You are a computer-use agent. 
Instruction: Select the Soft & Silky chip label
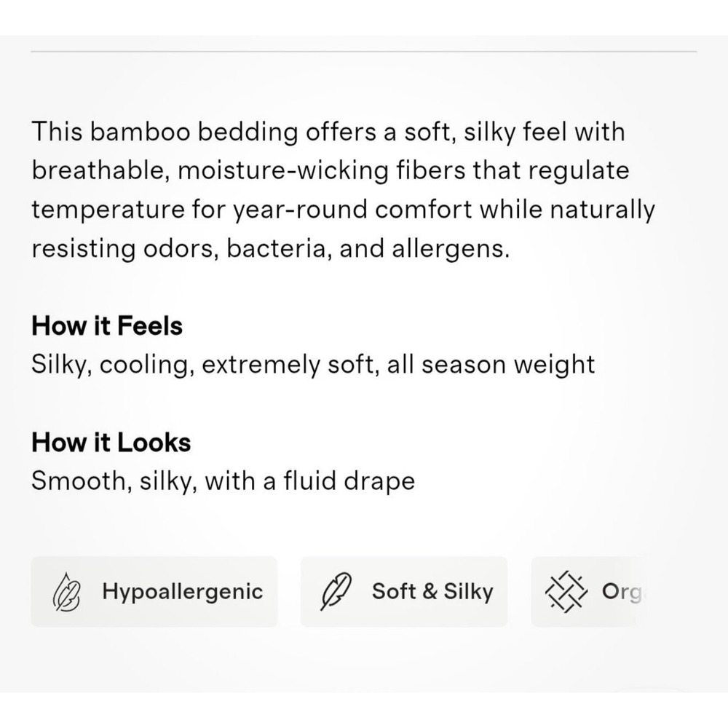tap(432, 591)
